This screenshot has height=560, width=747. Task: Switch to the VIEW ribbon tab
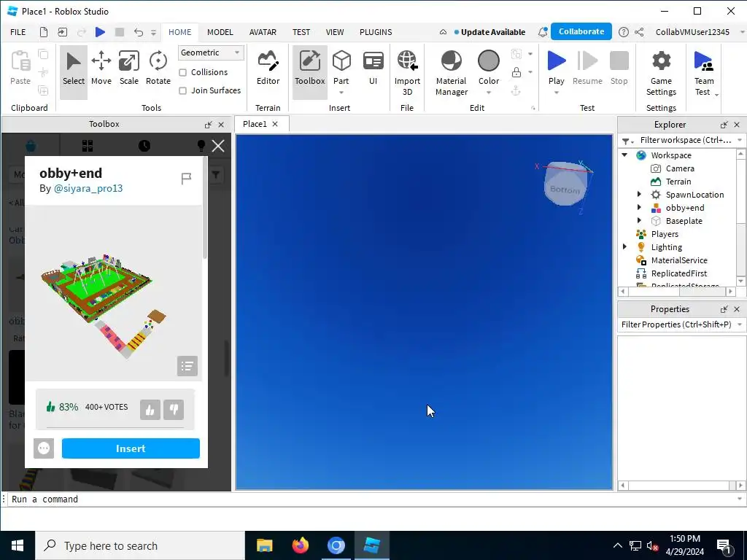coord(335,32)
